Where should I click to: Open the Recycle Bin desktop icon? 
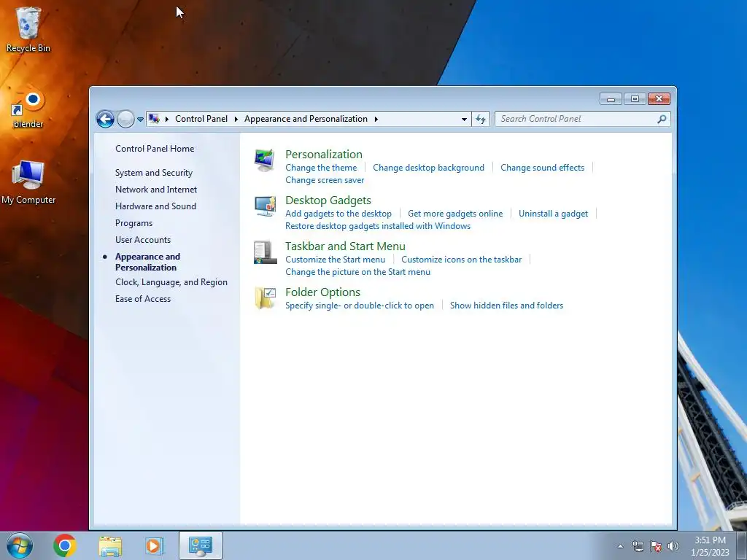(x=28, y=29)
